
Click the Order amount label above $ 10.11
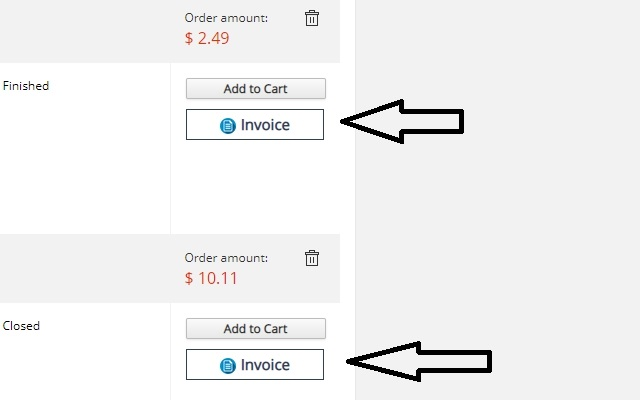pyautogui.click(x=226, y=257)
